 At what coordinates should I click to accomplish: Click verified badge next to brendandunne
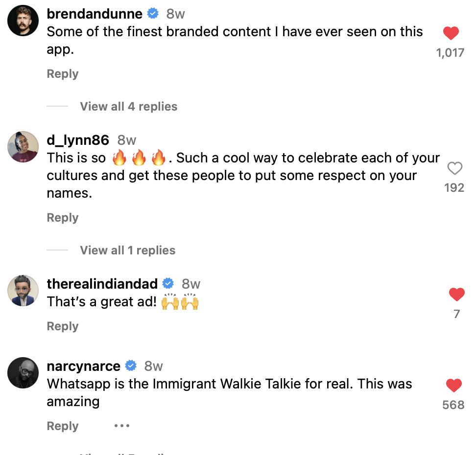pyautogui.click(x=153, y=14)
